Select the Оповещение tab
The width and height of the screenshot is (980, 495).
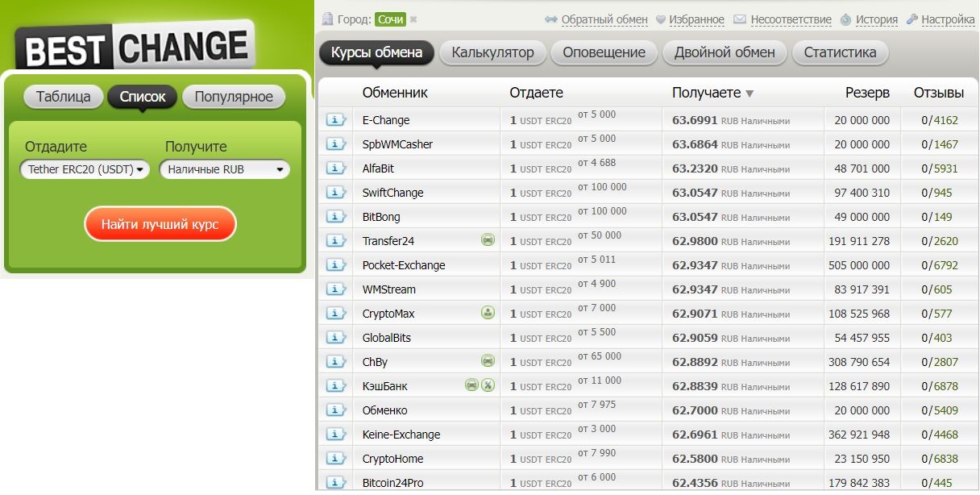[604, 53]
